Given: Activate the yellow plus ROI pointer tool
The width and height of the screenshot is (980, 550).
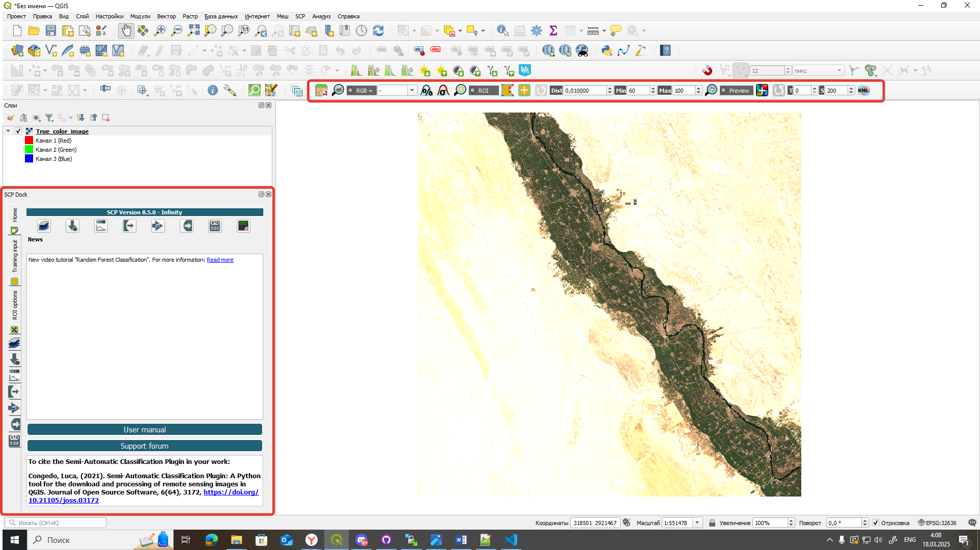Looking at the screenshot, I should [524, 90].
